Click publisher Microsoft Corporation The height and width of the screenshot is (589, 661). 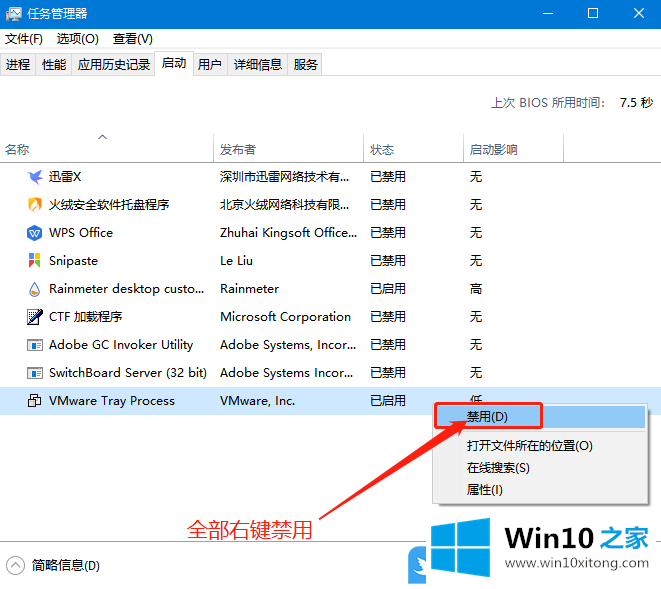[x=285, y=317]
